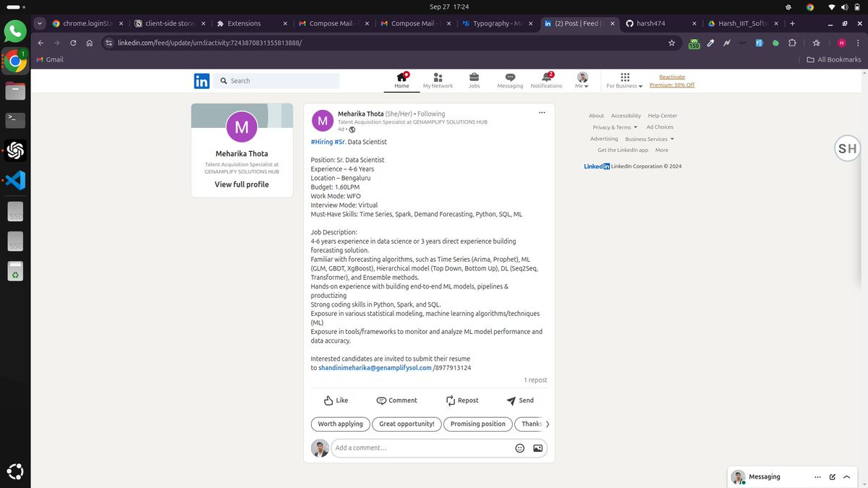
Task: Click the SH floating circle widget
Action: (847, 149)
